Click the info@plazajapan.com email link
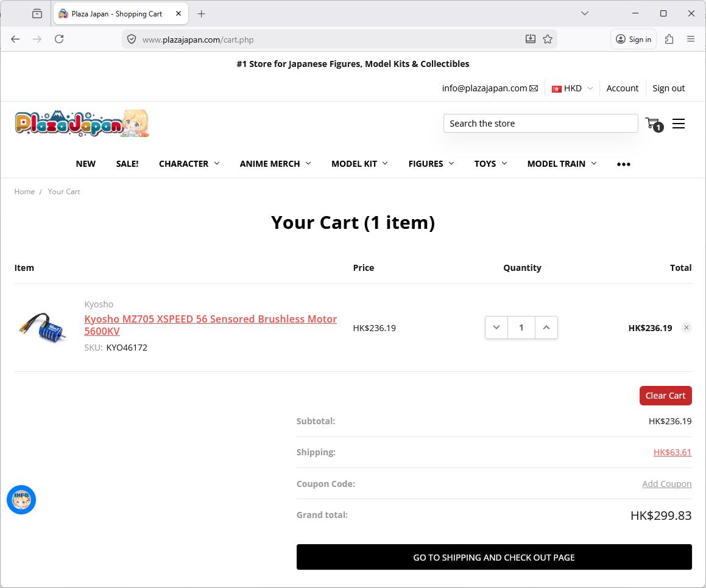 [x=484, y=88]
